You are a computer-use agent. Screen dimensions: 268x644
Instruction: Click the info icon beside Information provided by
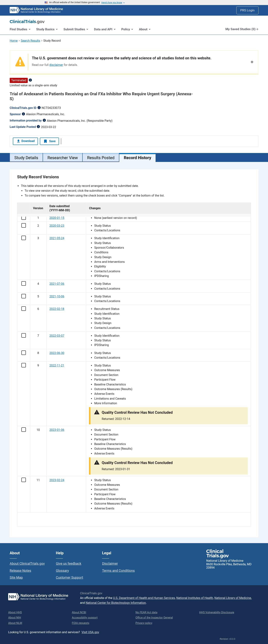point(44,120)
